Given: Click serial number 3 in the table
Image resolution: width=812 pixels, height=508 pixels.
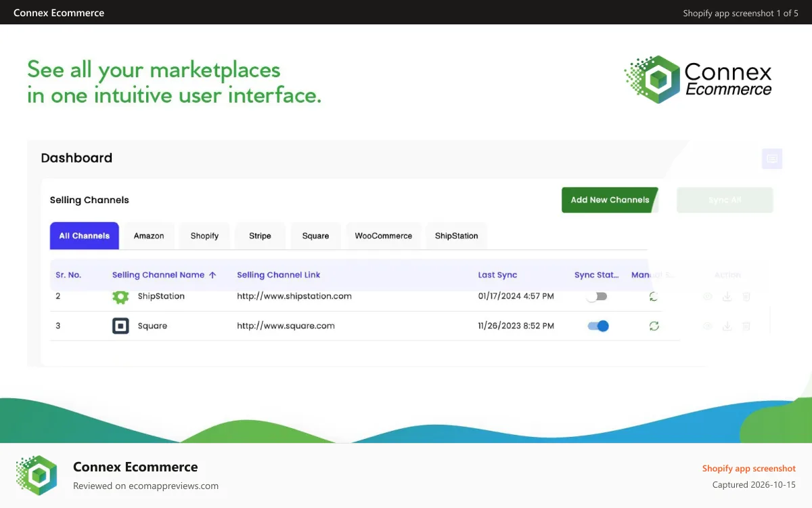Looking at the screenshot, I should (58, 326).
